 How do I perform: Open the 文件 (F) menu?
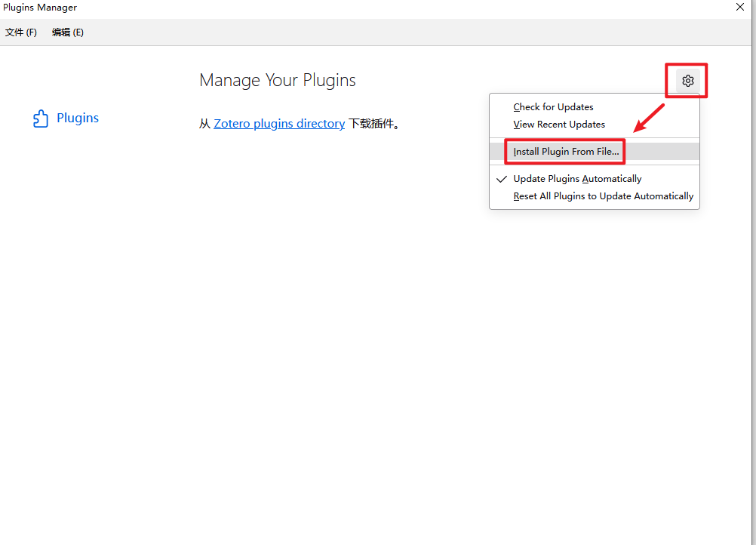pyautogui.click(x=21, y=32)
